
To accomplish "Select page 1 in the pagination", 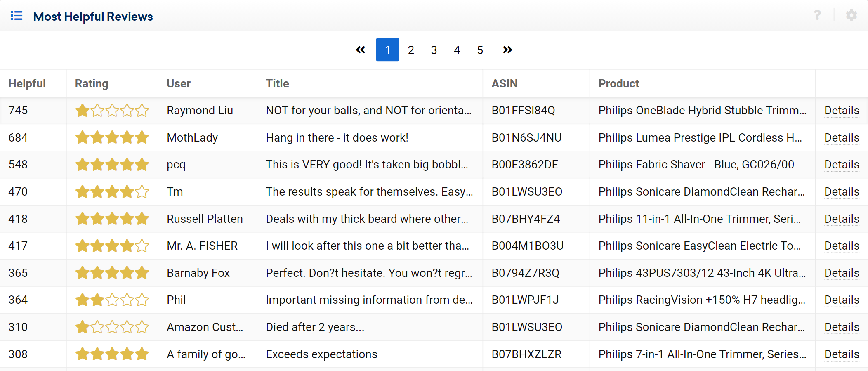I will [x=388, y=50].
